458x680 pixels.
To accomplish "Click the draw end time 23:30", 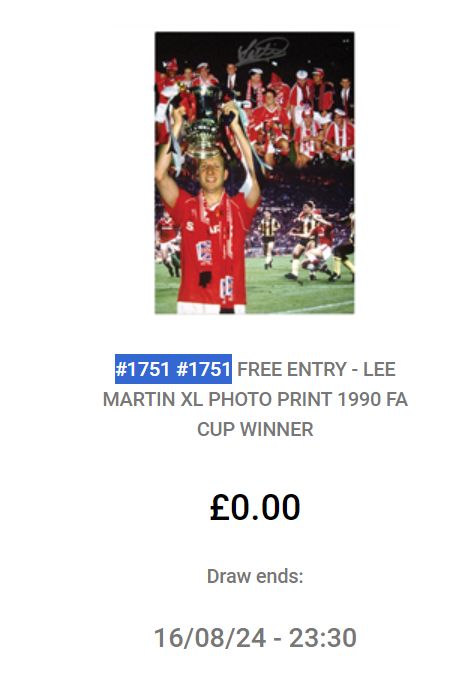I will 323,638.
